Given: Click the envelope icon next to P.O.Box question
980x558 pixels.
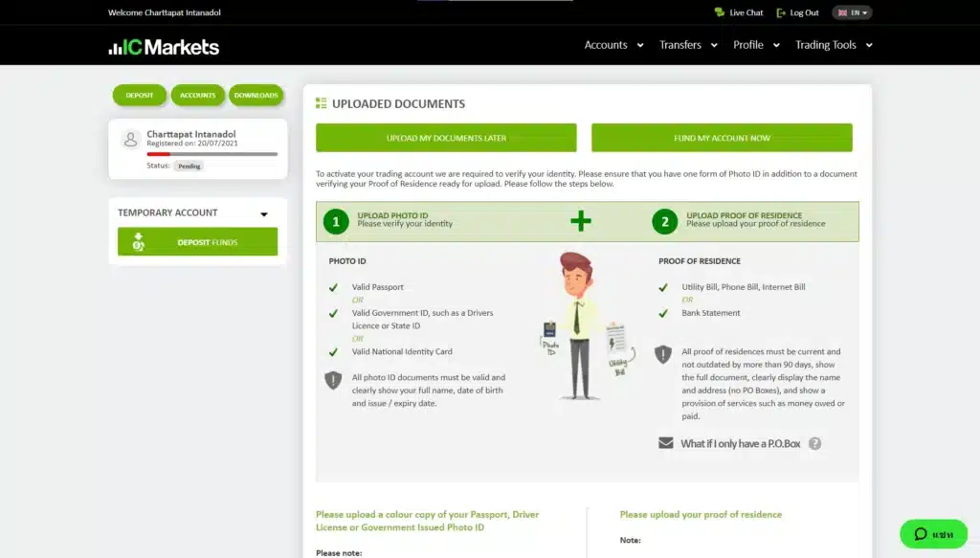Looking at the screenshot, I should click(x=665, y=443).
